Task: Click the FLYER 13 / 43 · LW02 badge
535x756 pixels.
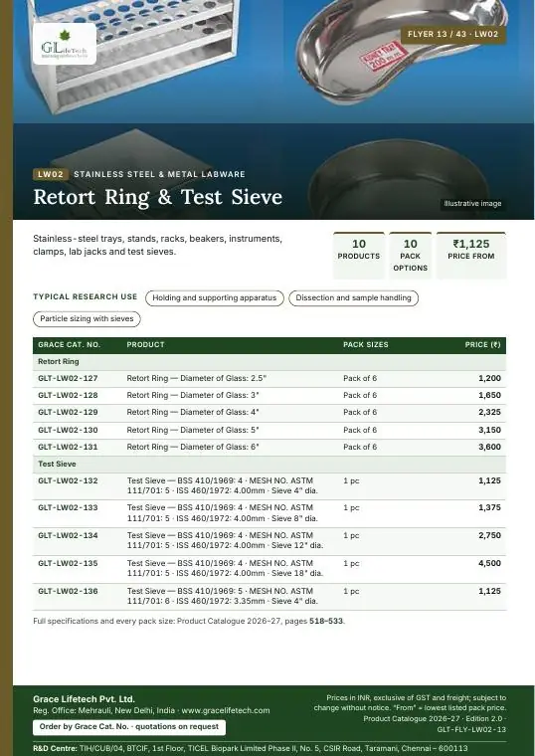Action: tap(453, 34)
